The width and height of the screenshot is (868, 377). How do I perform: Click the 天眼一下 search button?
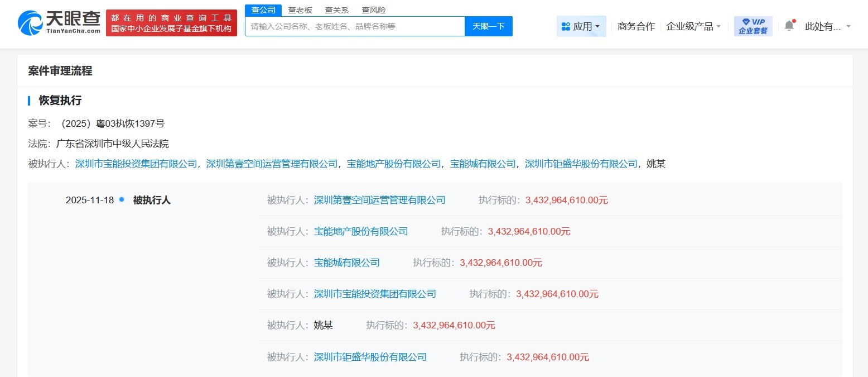[488, 26]
